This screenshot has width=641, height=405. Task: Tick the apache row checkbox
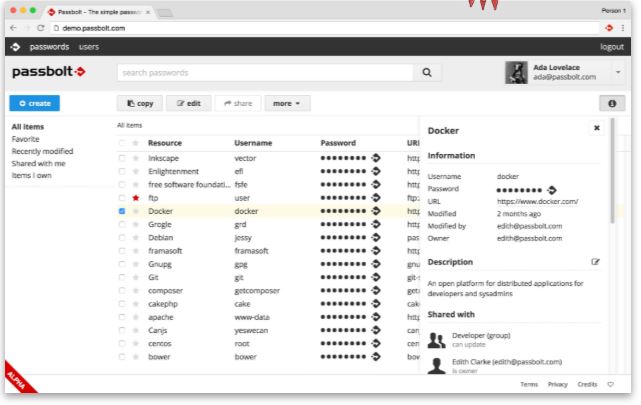[x=122, y=317]
